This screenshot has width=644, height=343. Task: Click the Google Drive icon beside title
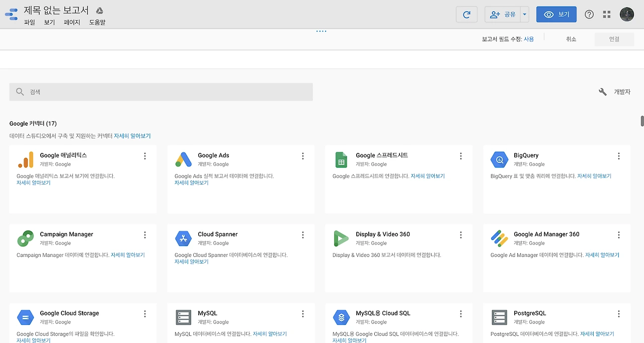tap(100, 11)
